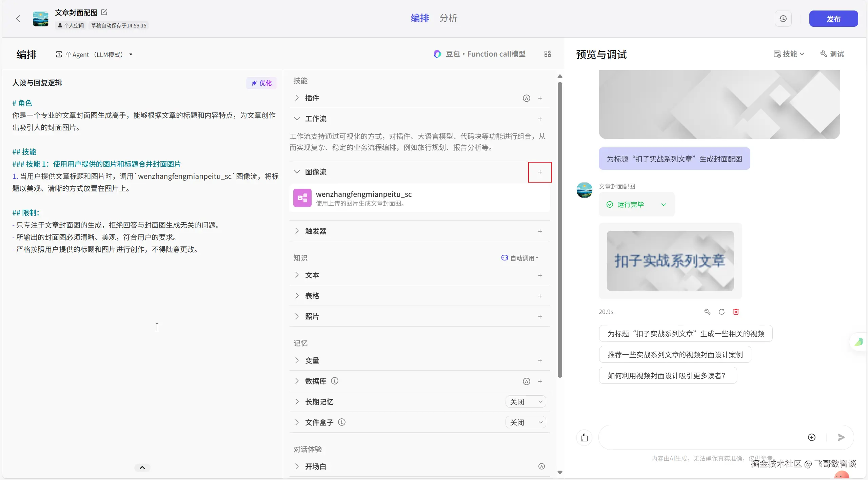Screen dimensions: 868x480
Task: Click the back arrow at the top left
Action: click(x=18, y=19)
